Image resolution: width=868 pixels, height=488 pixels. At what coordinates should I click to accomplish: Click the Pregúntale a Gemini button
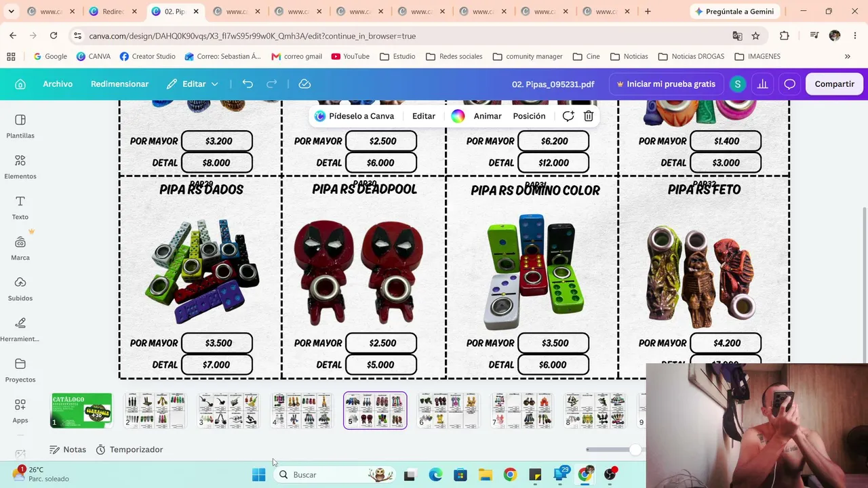(x=736, y=12)
